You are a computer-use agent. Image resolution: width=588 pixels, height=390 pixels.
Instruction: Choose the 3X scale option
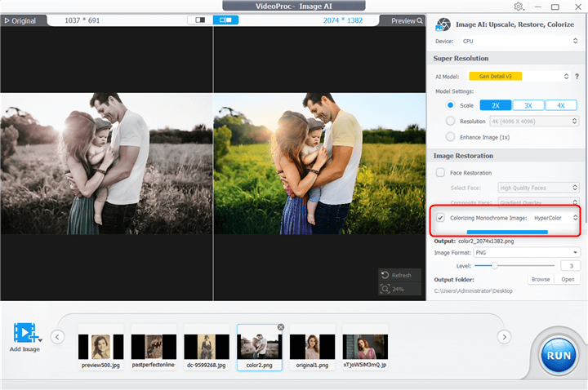tap(528, 105)
